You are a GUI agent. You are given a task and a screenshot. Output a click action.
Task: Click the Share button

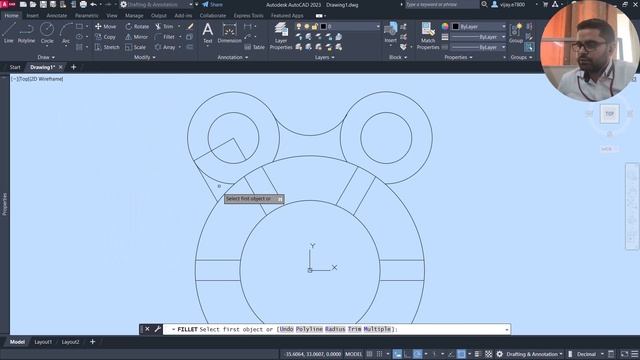coord(212,4)
